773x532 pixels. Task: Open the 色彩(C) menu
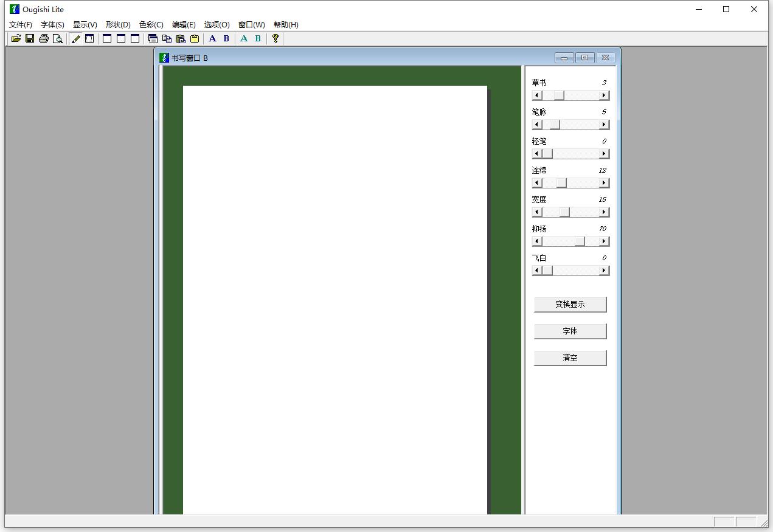[151, 25]
